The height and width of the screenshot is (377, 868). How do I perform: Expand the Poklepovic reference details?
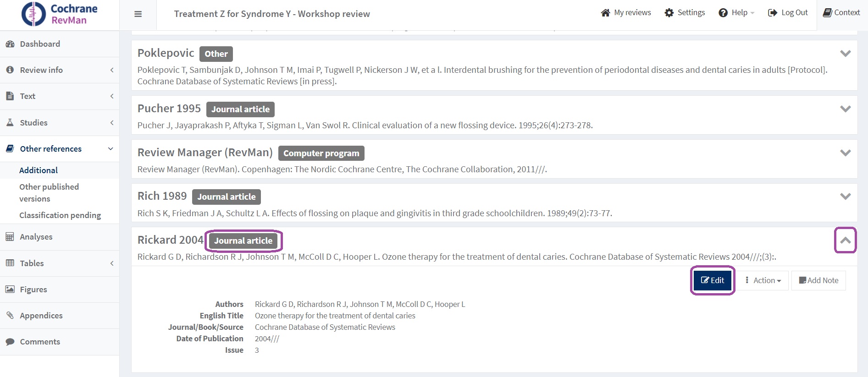pyautogui.click(x=845, y=54)
